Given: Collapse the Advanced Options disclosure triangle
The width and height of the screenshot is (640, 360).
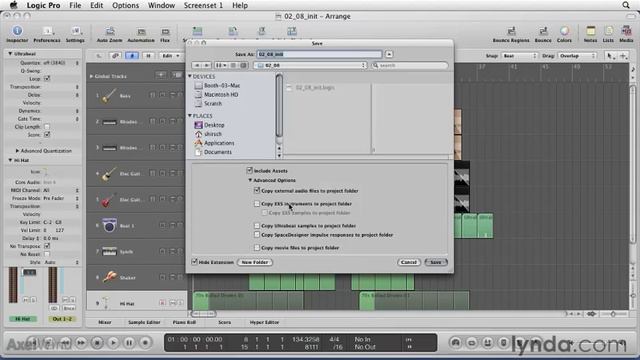Looking at the screenshot, I should (x=250, y=180).
